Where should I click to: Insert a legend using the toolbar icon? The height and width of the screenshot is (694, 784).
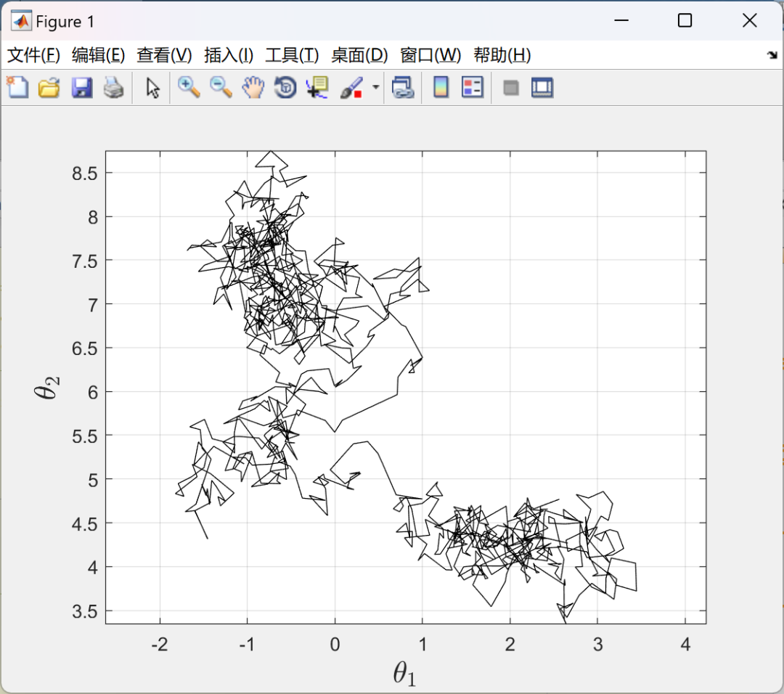click(x=473, y=88)
